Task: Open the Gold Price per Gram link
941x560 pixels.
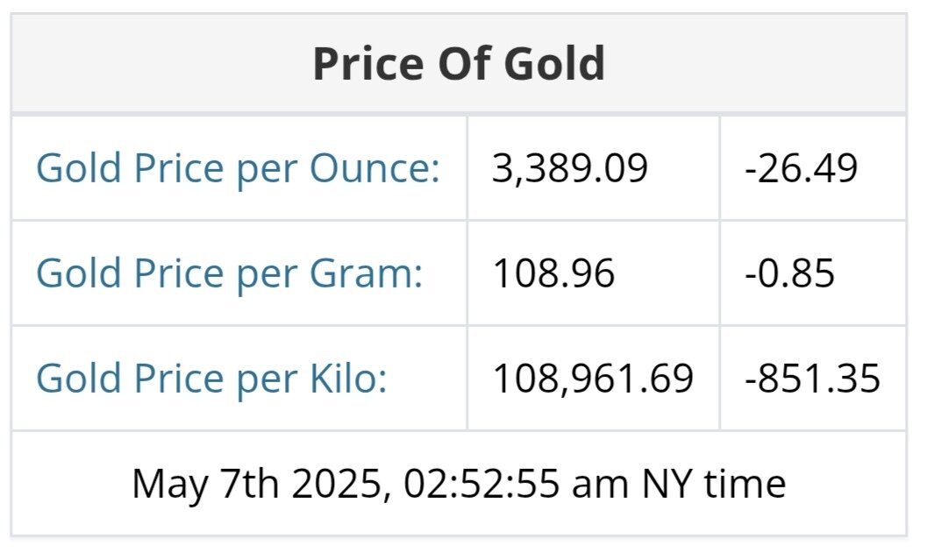Action: (229, 273)
